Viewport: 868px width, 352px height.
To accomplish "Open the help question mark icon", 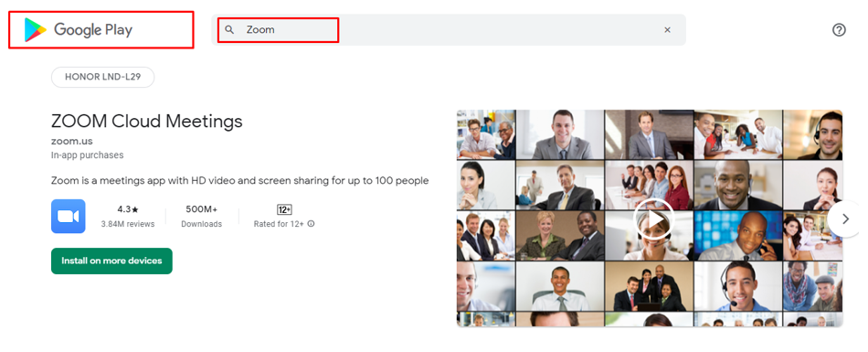I will point(839,30).
